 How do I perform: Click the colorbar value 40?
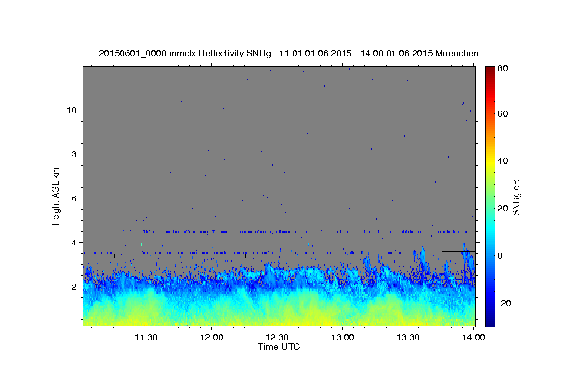click(x=503, y=161)
